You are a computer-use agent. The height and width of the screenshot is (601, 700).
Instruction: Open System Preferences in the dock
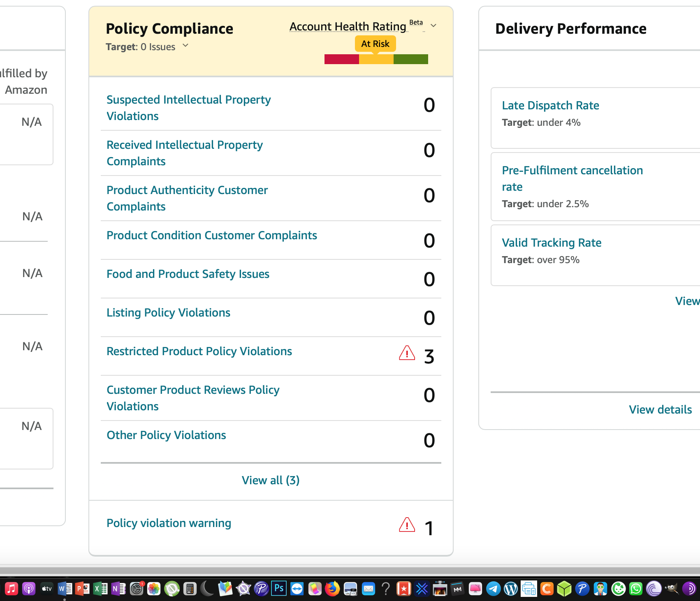(x=137, y=589)
